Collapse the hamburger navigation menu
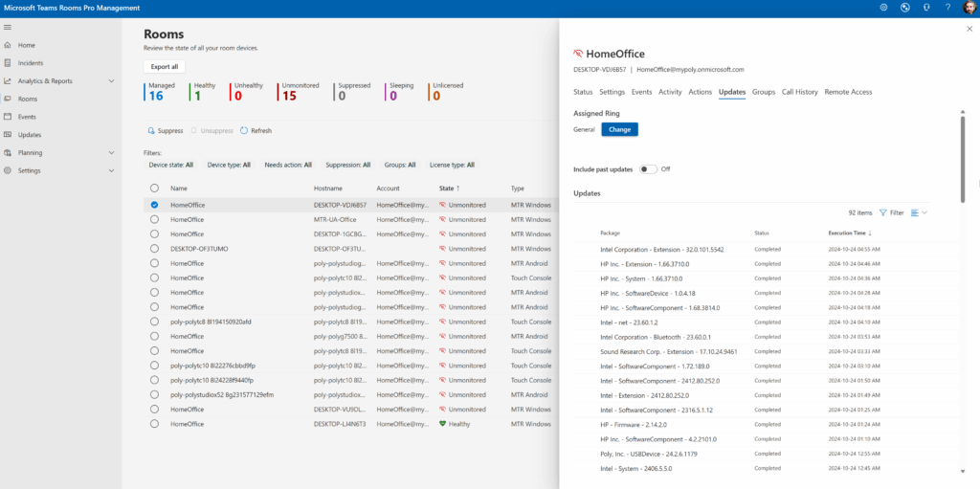 [9, 27]
